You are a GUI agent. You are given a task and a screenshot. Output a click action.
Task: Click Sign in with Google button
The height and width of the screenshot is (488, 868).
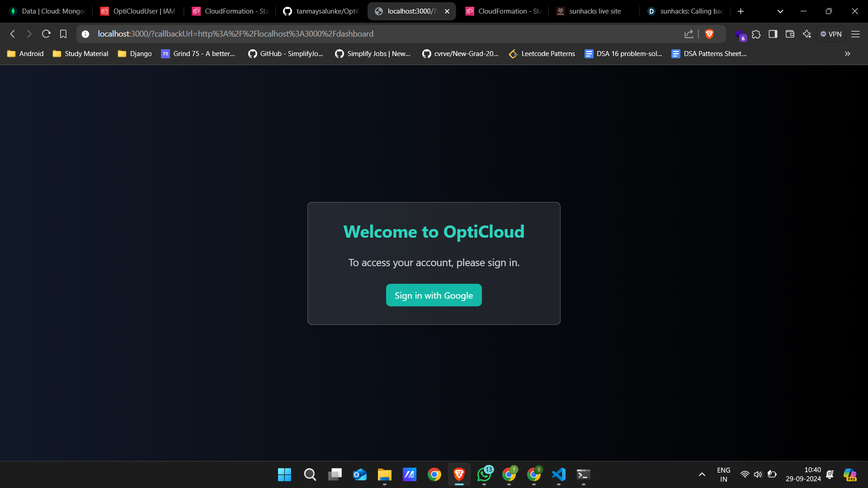click(x=434, y=295)
